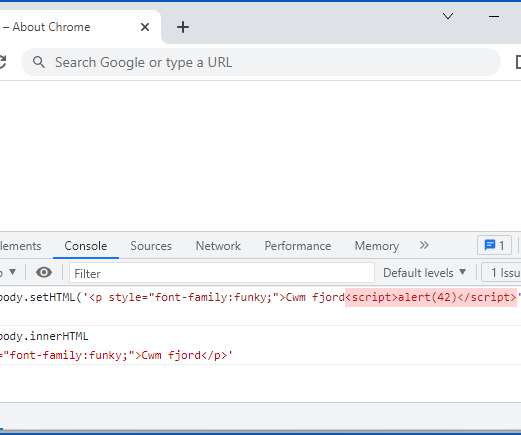Open the issues counter badge showing 1

pos(494,246)
